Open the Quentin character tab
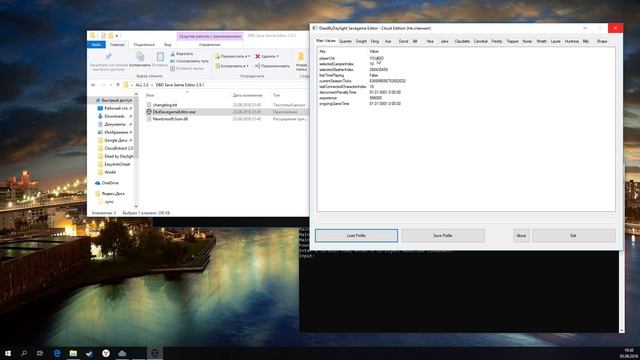 point(345,41)
